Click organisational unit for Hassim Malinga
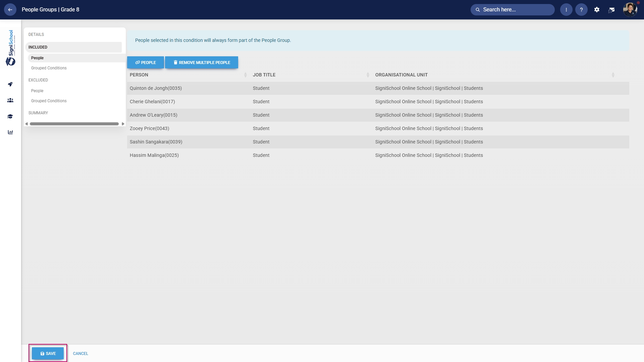This screenshot has width=644, height=362. click(x=429, y=155)
